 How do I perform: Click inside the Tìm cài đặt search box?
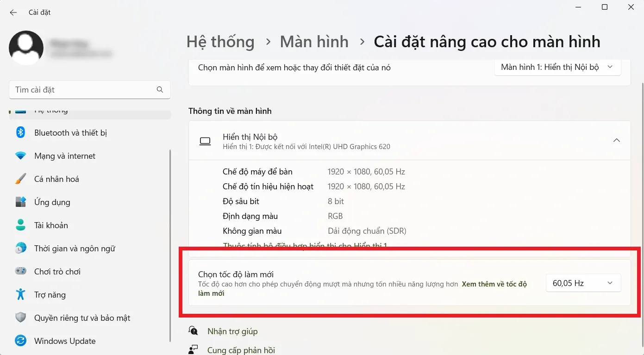(x=89, y=89)
